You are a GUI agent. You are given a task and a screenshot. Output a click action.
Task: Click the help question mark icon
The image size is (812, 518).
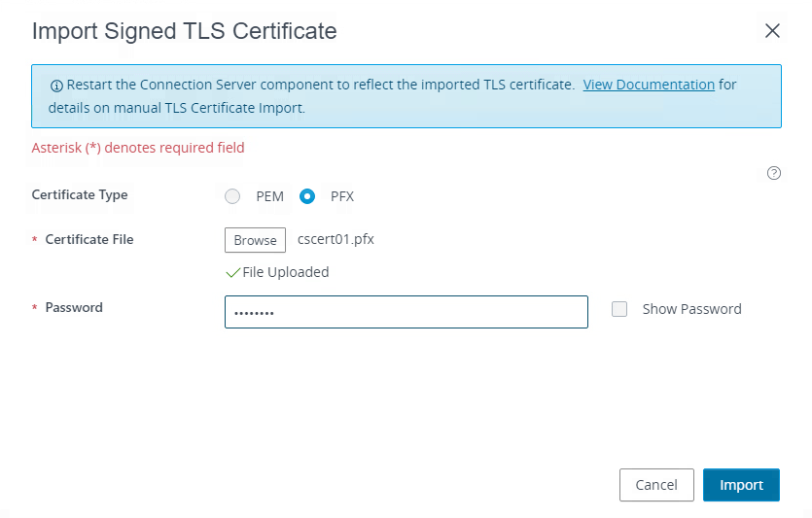click(774, 173)
